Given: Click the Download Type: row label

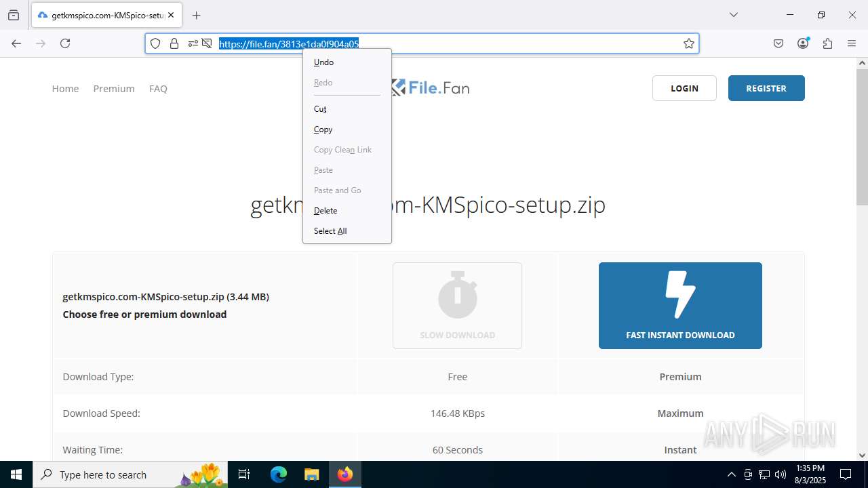Looking at the screenshot, I should pos(98,376).
